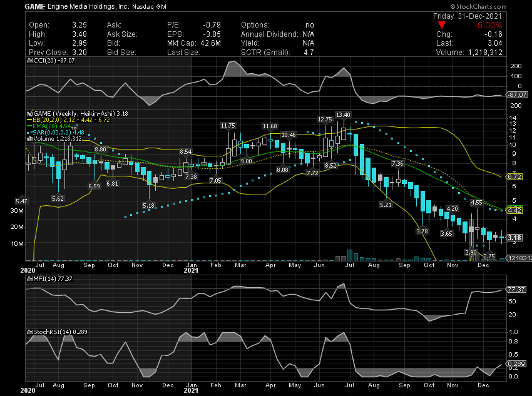Click the 3.78 low price label
532x396 pixels.
422,231
